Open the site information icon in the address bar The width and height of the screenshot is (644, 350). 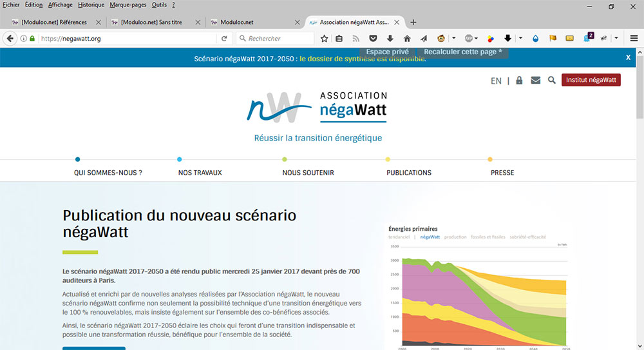23,38
